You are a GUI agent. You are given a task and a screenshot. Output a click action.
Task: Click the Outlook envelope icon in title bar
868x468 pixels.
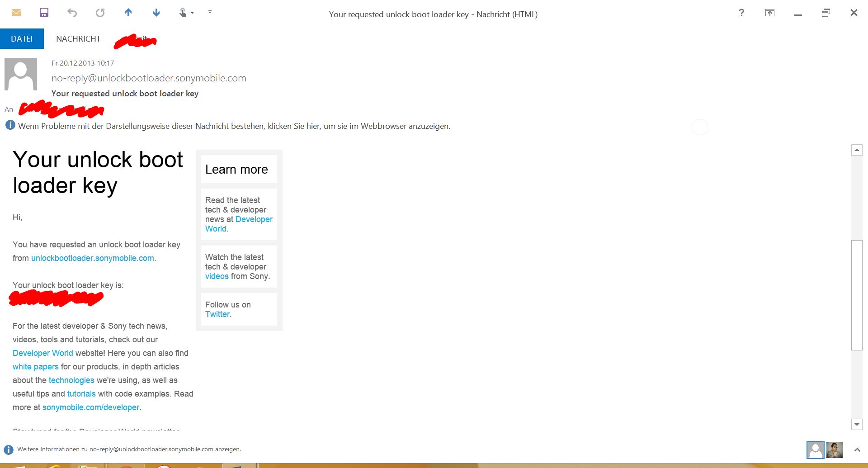[x=16, y=13]
